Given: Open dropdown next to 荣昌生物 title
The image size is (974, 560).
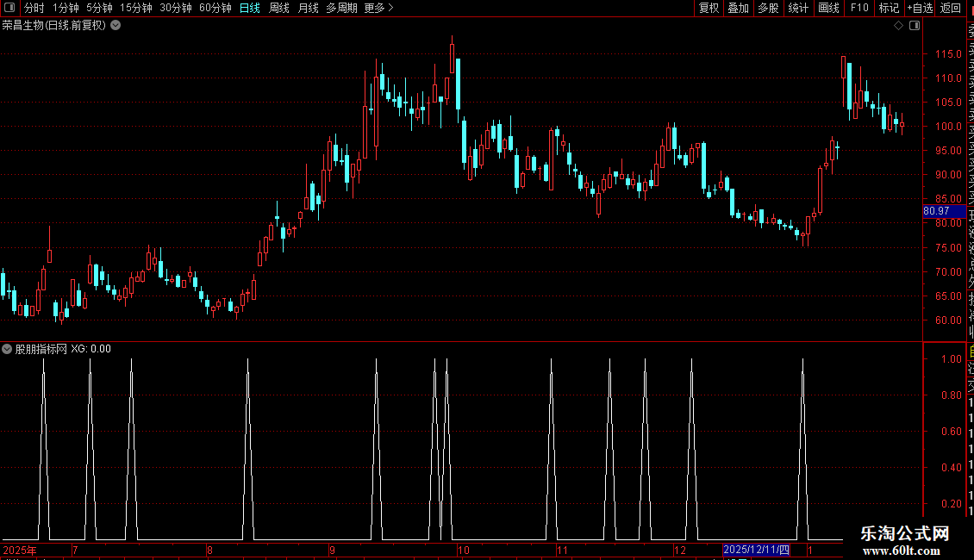Looking at the screenshot, I should (x=116, y=26).
